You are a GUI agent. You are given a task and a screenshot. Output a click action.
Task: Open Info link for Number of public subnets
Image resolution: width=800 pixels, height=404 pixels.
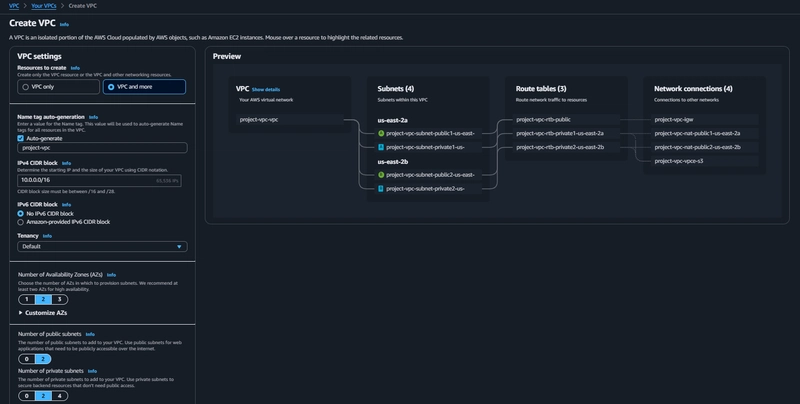coord(90,335)
